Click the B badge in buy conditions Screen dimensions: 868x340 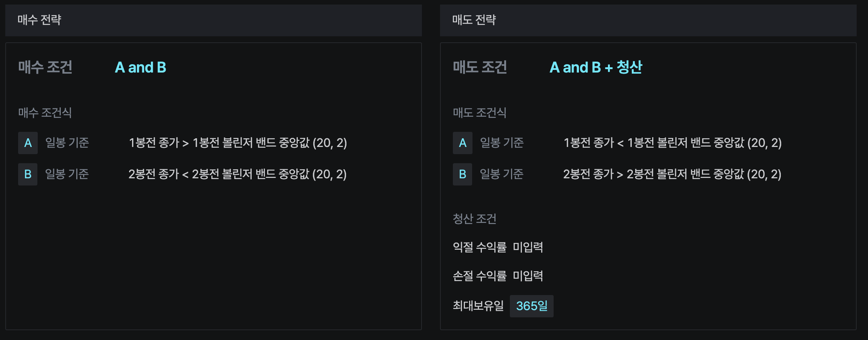tap(28, 174)
